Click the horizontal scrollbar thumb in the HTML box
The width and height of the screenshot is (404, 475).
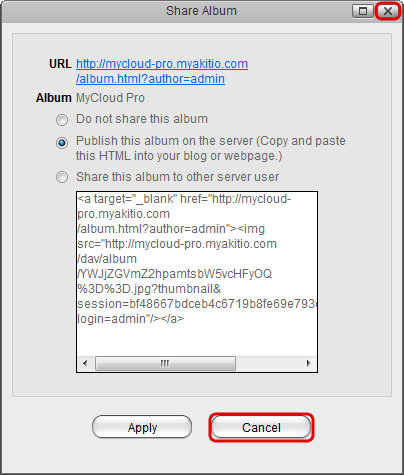pos(165,363)
